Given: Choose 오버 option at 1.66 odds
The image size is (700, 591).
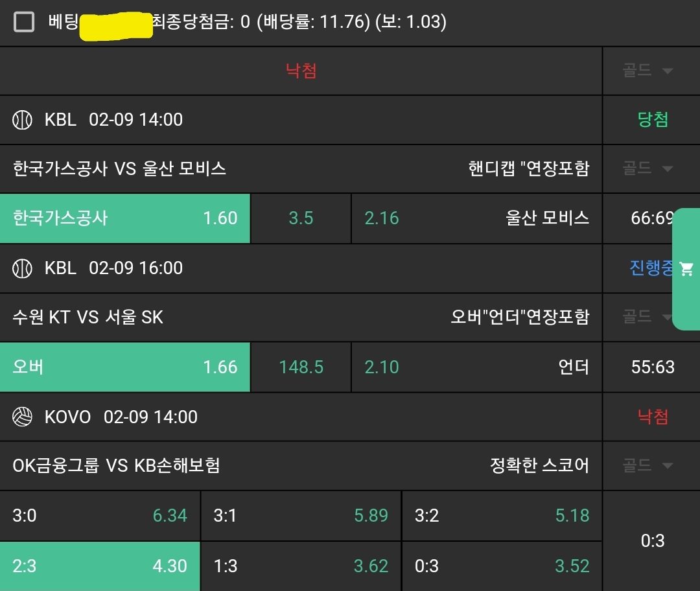Looking at the screenshot, I should pos(125,367).
